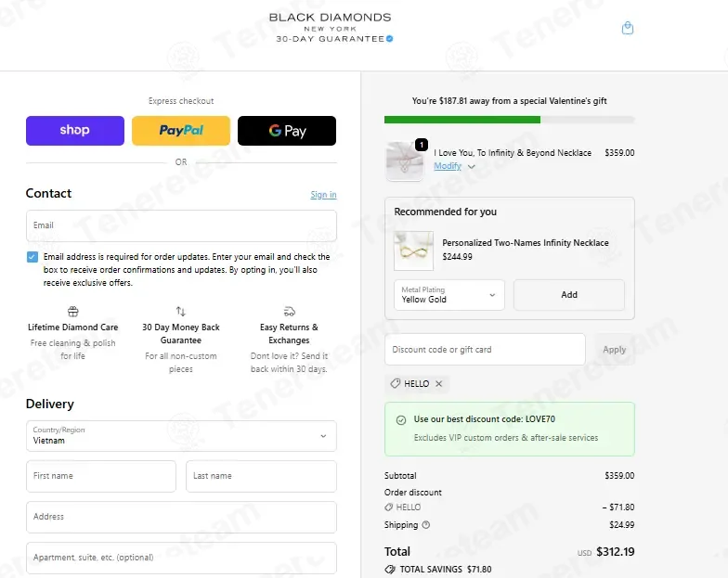
Task: Add the Two-Names Infinity Necklace
Action: [568, 295]
